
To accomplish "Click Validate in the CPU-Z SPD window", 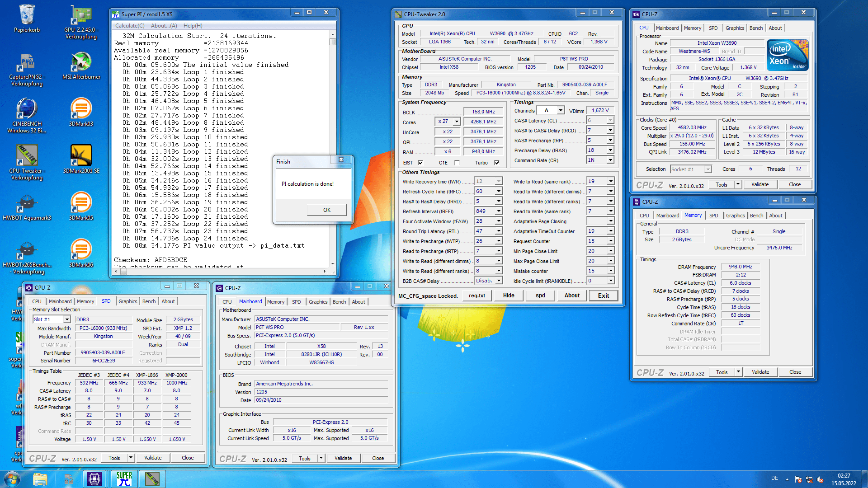I will point(153,458).
